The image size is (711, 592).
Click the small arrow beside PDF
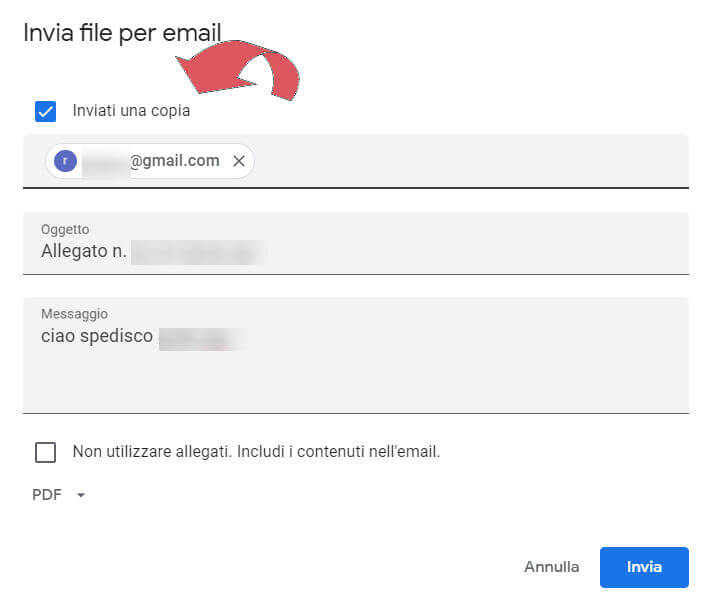click(81, 495)
